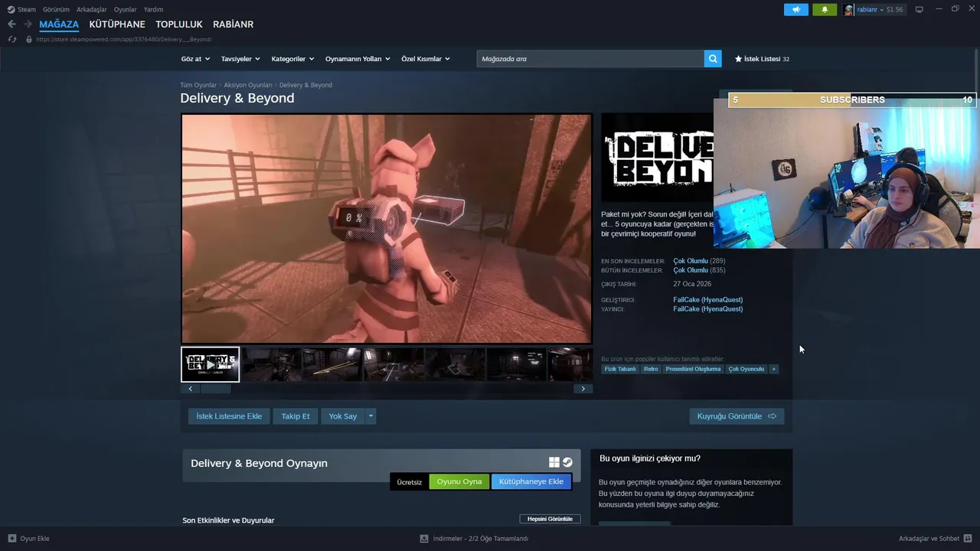980x551 pixels.
Task: Open friends and chat icon at bottom right
Action: 968,538
